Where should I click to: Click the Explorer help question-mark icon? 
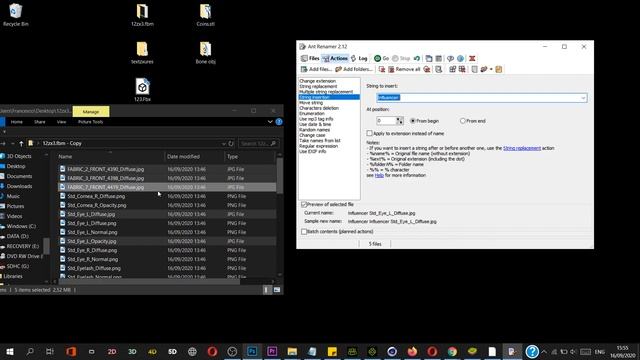pos(279,122)
